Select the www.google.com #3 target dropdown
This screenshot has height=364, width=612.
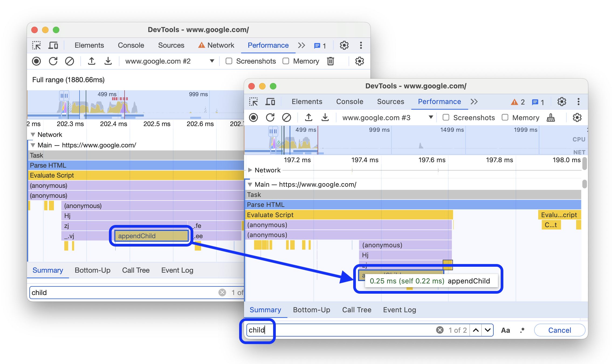(387, 118)
